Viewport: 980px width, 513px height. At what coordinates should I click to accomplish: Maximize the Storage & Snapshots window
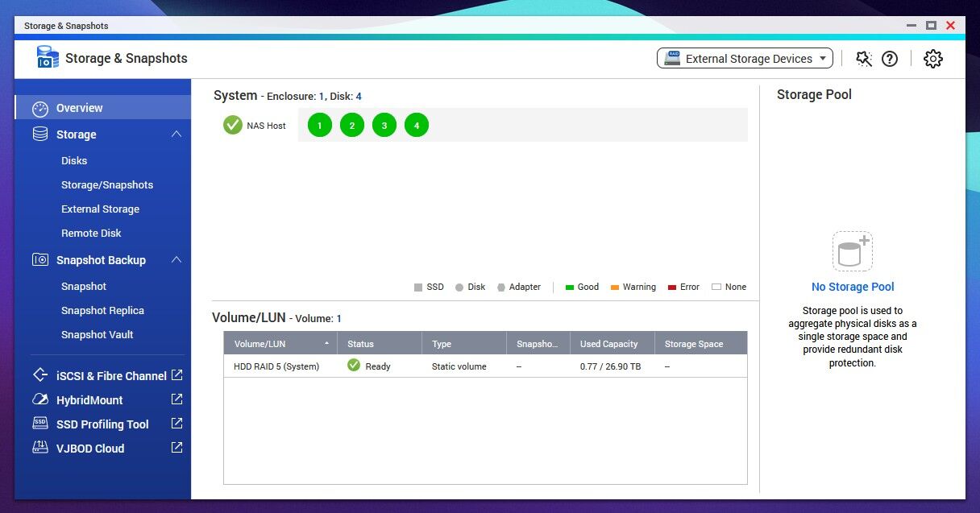click(x=931, y=26)
